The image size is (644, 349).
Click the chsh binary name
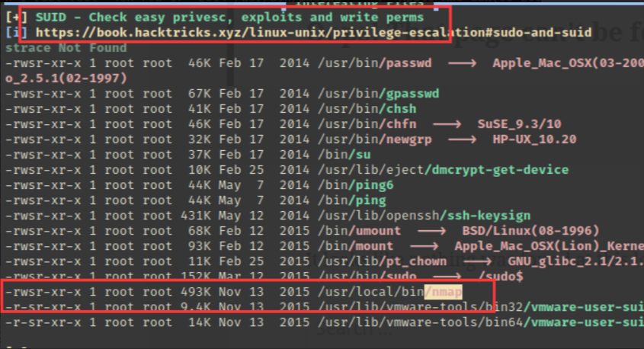pos(402,109)
